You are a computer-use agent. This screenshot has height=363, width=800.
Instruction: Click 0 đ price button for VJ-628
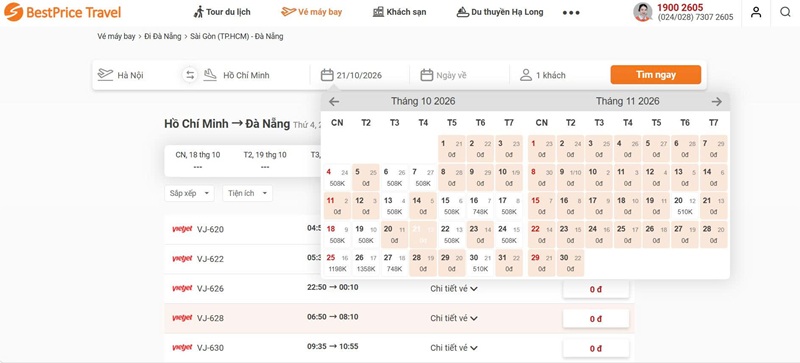coord(596,319)
